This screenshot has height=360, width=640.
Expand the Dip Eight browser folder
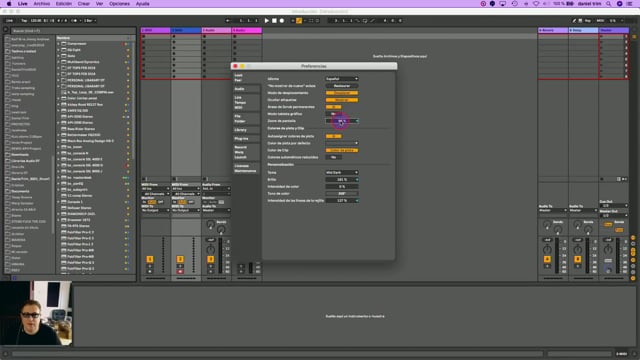pyautogui.click(x=59, y=50)
